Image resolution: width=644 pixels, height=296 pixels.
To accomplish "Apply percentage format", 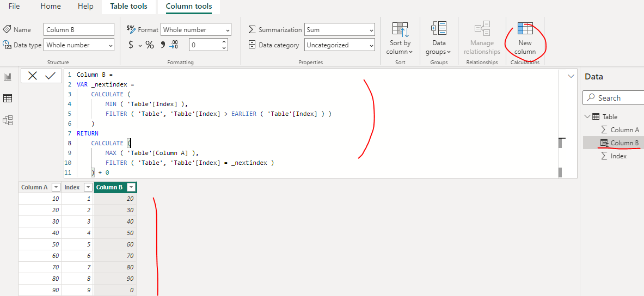I will [x=150, y=45].
